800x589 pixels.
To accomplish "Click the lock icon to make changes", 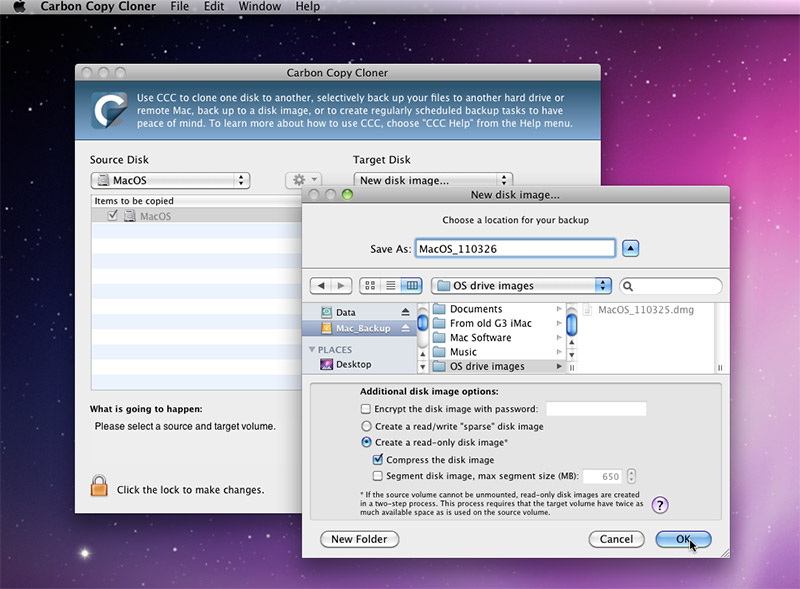I will [99, 487].
